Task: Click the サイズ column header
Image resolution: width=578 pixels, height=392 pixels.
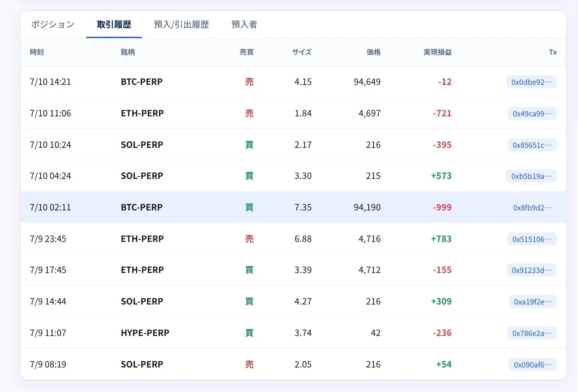Action: tap(302, 52)
